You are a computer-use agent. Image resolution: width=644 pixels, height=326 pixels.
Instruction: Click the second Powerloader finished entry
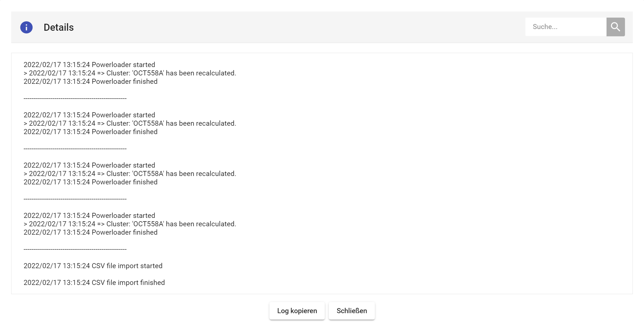coord(90,132)
